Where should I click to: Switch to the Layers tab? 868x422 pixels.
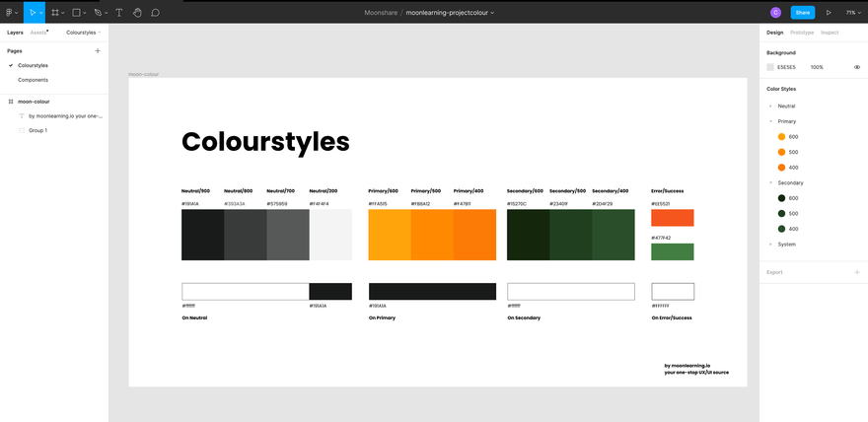[x=15, y=33]
